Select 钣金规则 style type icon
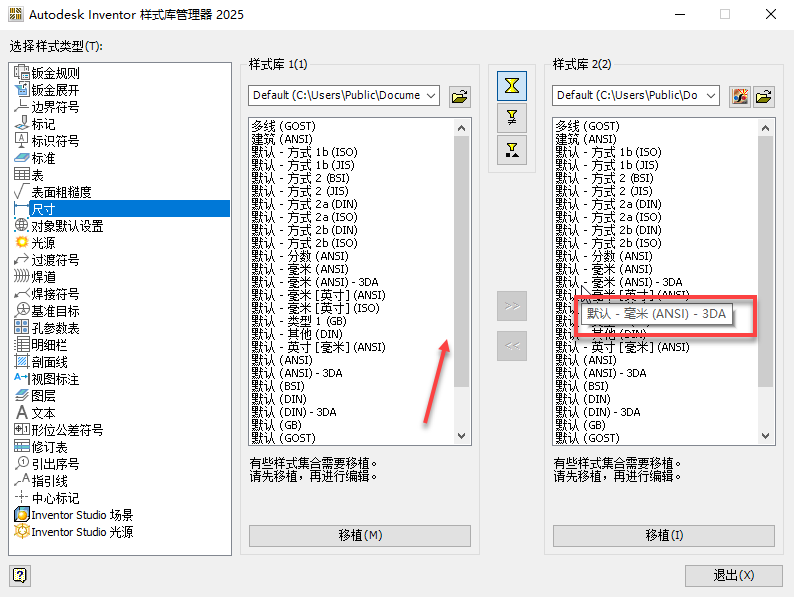 [x=21, y=72]
